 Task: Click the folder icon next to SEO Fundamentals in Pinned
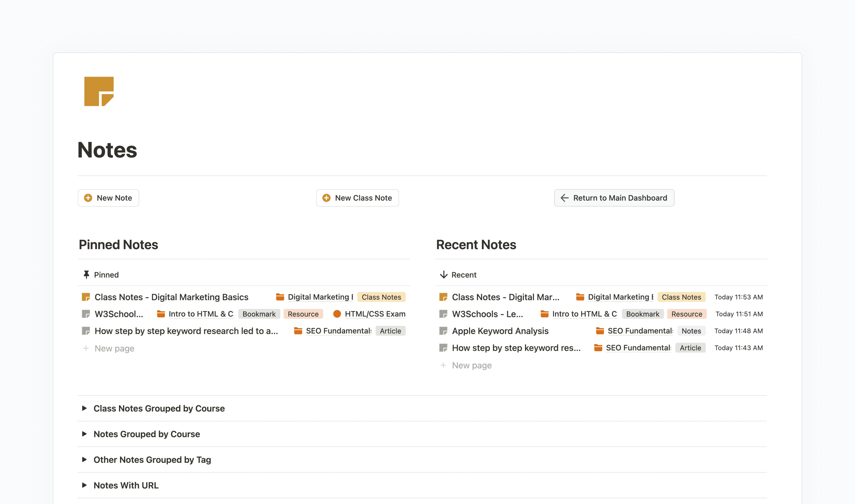tap(298, 331)
